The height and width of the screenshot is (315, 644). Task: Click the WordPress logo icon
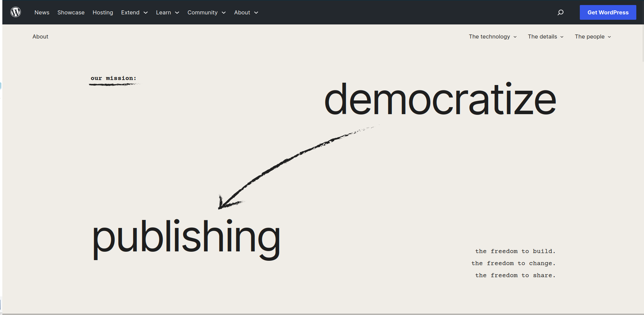click(16, 12)
